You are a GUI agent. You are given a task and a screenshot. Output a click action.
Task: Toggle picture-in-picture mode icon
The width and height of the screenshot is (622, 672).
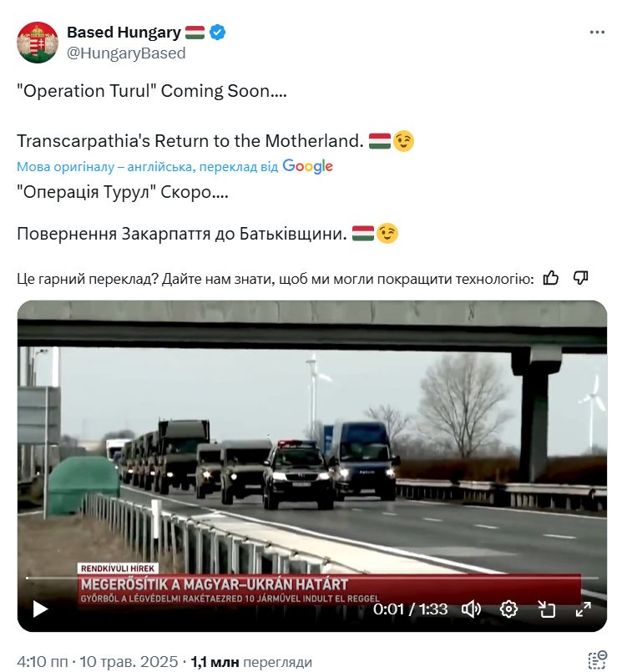tap(546, 609)
